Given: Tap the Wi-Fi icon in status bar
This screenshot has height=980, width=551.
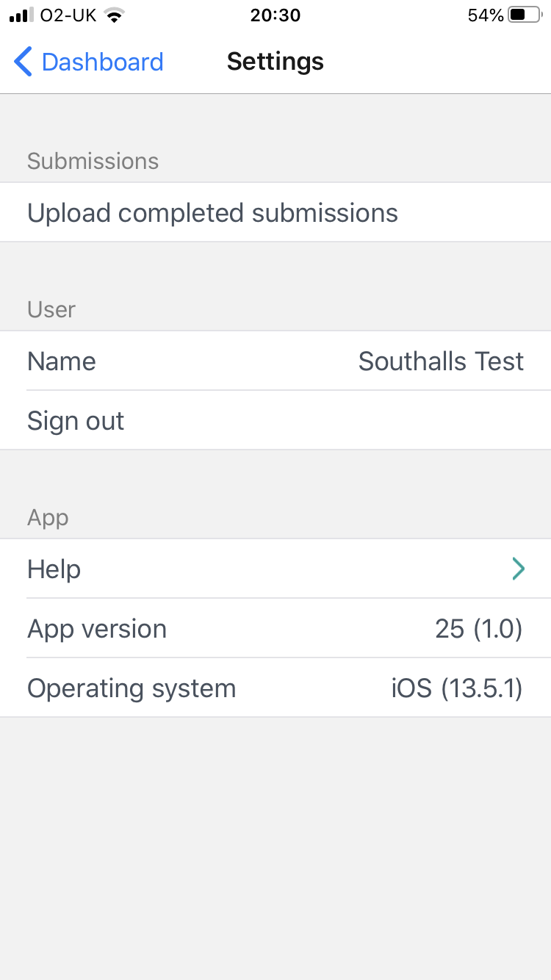Looking at the screenshot, I should [x=114, y=15].
